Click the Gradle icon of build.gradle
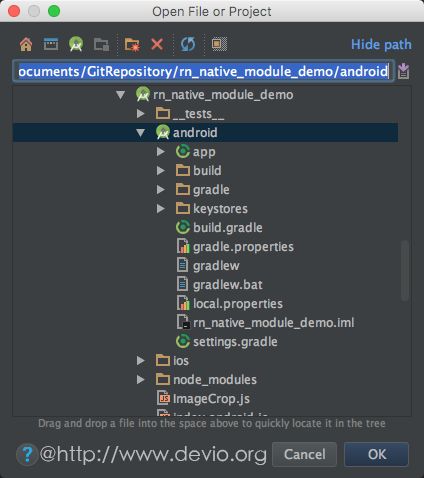This screenshot has width=424, height=478. click(183, 227)
